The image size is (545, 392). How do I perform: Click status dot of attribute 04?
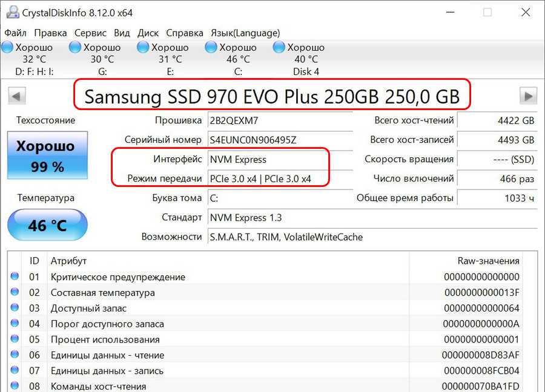(15, 322)
